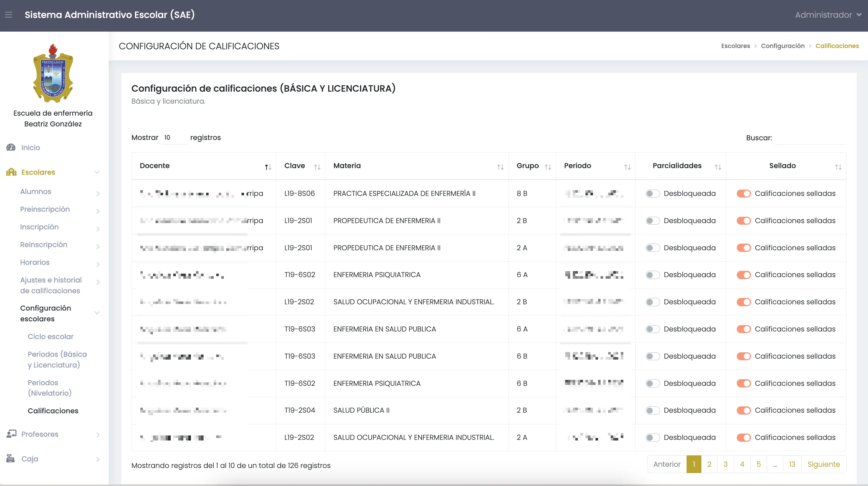Sort table by Periodo column arrows
868x486 pixels.
pos(627,167)
